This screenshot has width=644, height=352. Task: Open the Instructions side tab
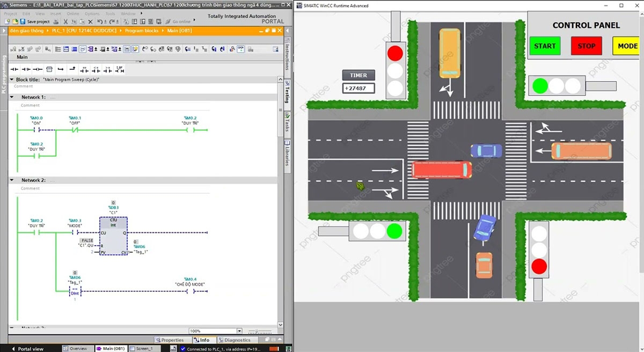[287, 57]
